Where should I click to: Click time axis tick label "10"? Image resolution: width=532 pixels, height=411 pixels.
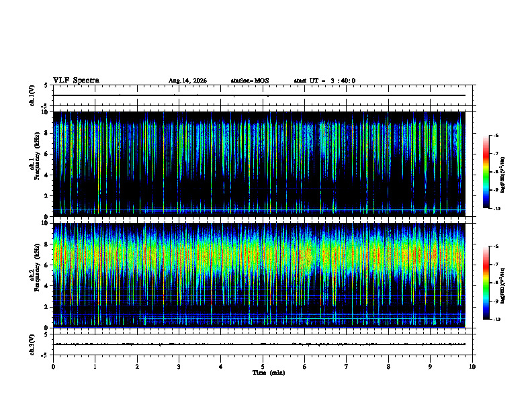pos(472,367)
